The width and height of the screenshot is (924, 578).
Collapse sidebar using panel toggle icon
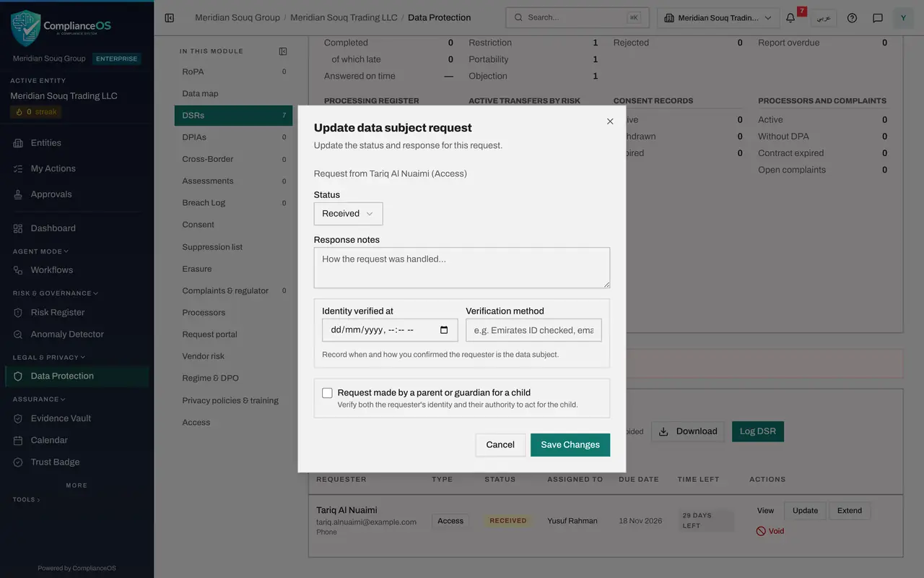(x=170, y=18)
